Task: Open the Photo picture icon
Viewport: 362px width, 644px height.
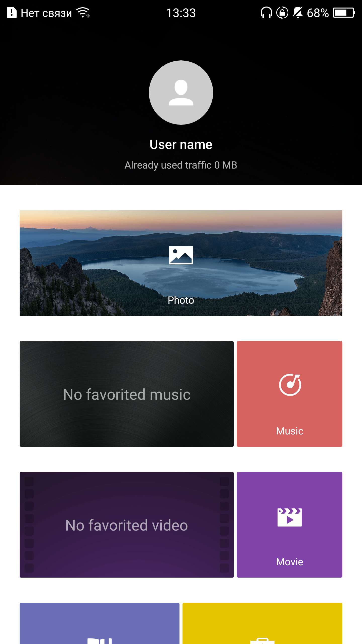Action: click(x=181, y=255)
